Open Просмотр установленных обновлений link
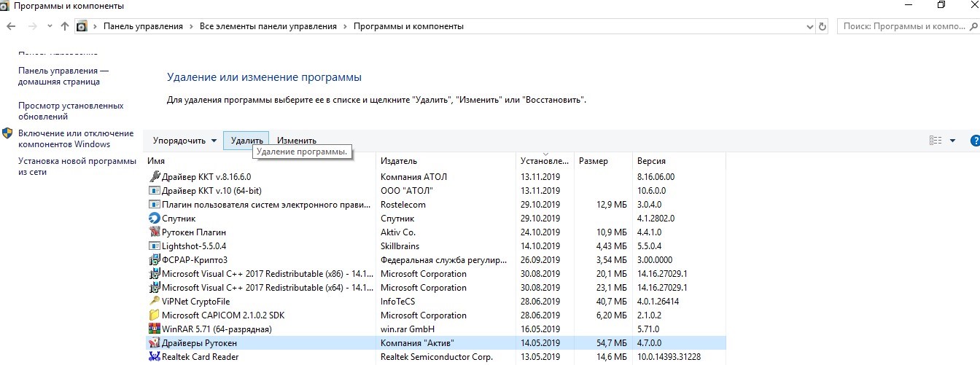The width and height of the screenshot is (980, 365). point(71,111)
